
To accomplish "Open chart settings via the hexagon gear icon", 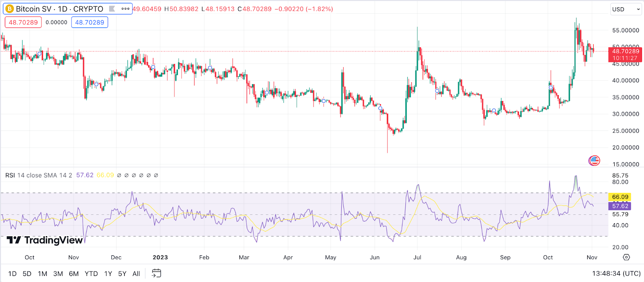I will (x=626, y=257).
